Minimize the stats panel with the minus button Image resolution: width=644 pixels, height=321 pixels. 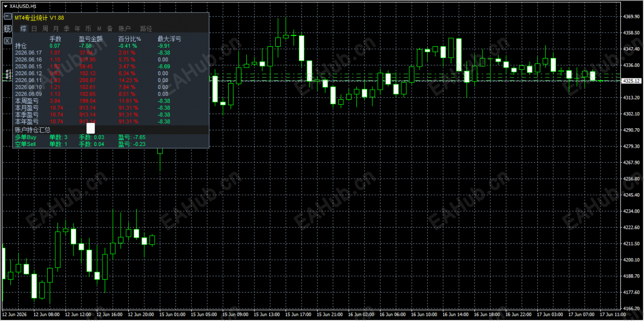[8, 17]
